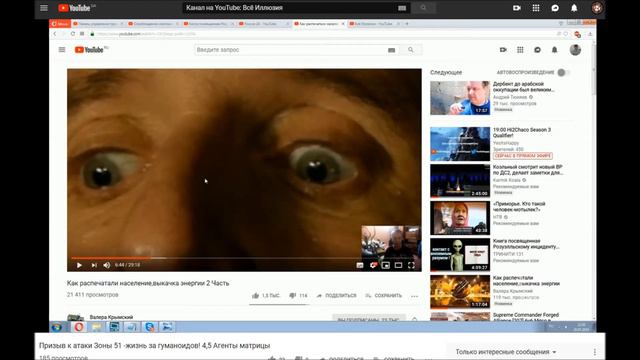Switch to the last YouTube tab on right

(374, 24)
